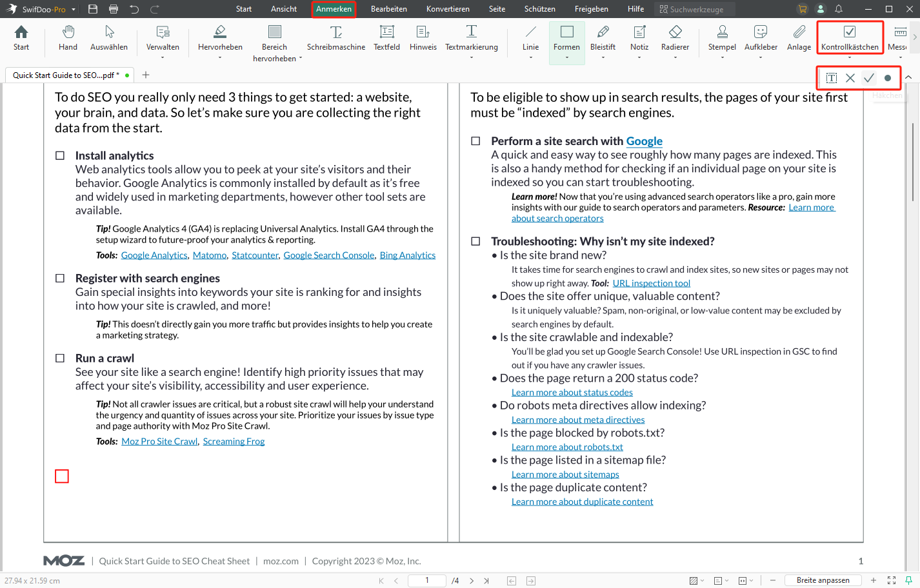Screen dimensions: 920x588
Task: Open the Google Analytics link
Action: point(154,255)
